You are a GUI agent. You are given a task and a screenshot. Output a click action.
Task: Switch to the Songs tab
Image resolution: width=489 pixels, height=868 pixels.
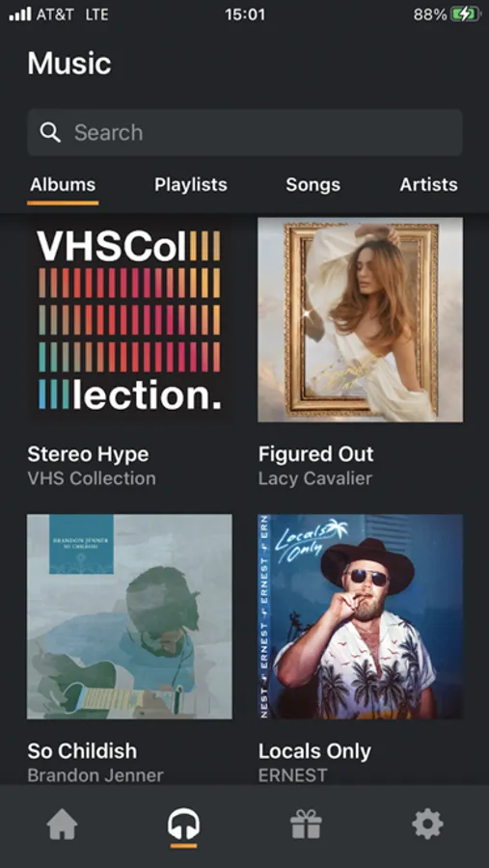(x=312, y=184)
